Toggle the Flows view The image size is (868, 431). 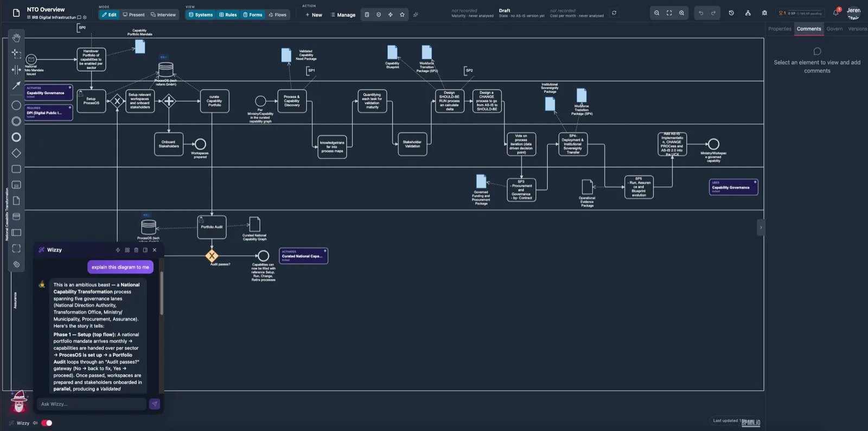[277, 15]
